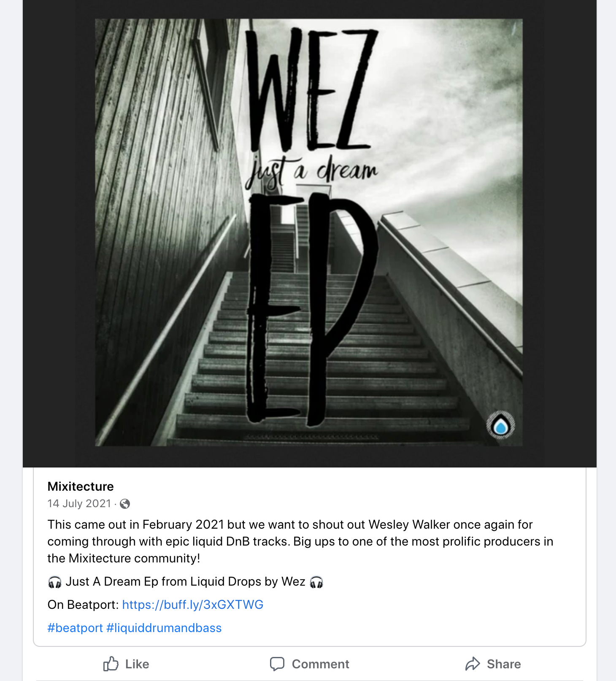The width and height of the screenshot is (616, 681).
Task: Open the #liquiddrumandbass hashtag
Action: tap(164, 628)
